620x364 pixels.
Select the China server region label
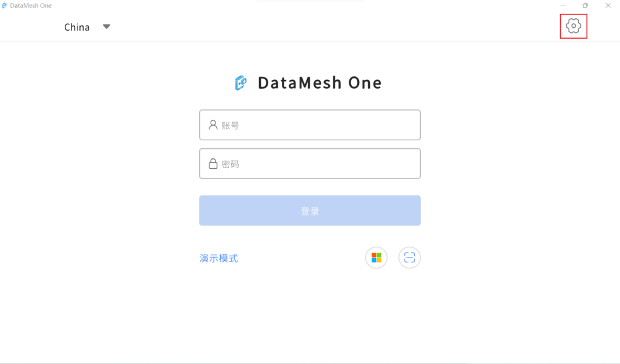77,27
